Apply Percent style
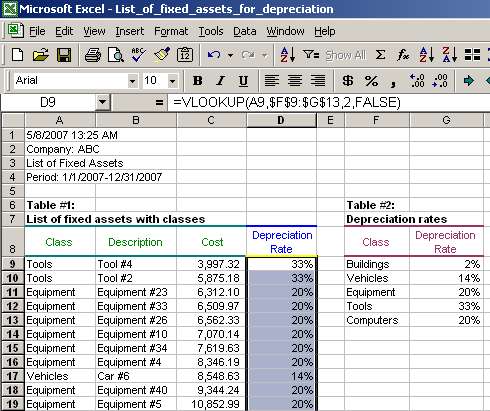The height and width of the screenshot is (411, 490). (371, 80)
